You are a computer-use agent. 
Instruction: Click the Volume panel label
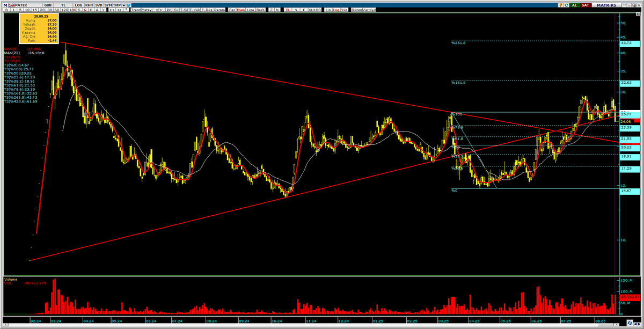click(11, 280)
